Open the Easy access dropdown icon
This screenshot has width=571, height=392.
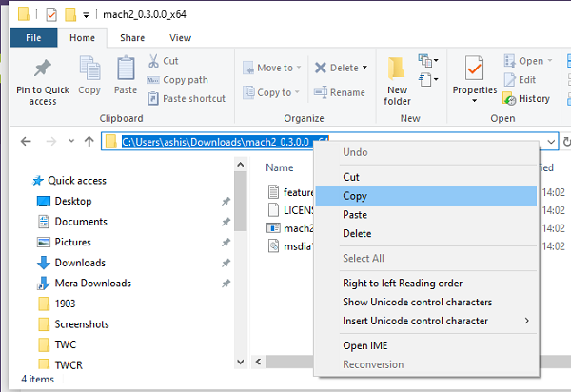428,79
